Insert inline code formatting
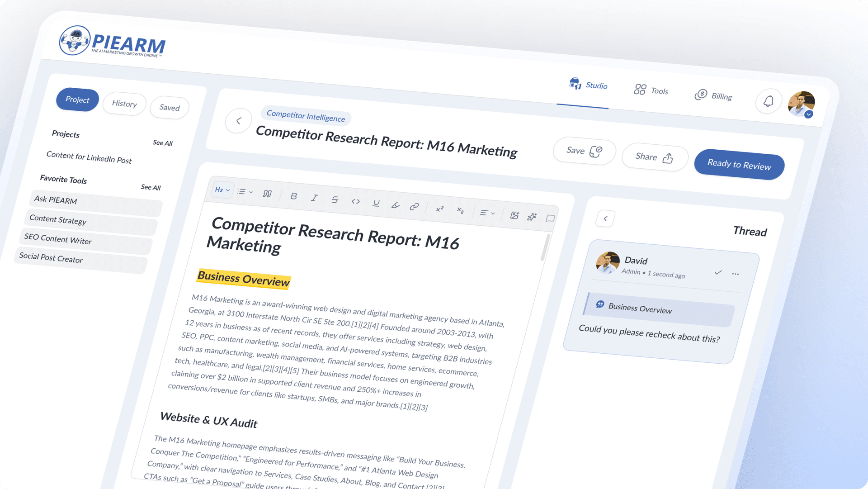This screenshot has height=489, width=868. point(355,201)
